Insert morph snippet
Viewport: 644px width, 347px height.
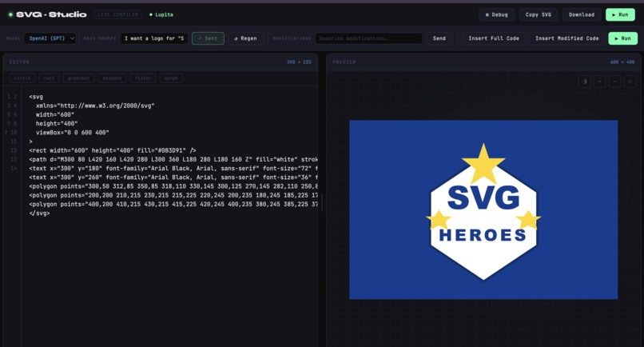pos(171,78)
